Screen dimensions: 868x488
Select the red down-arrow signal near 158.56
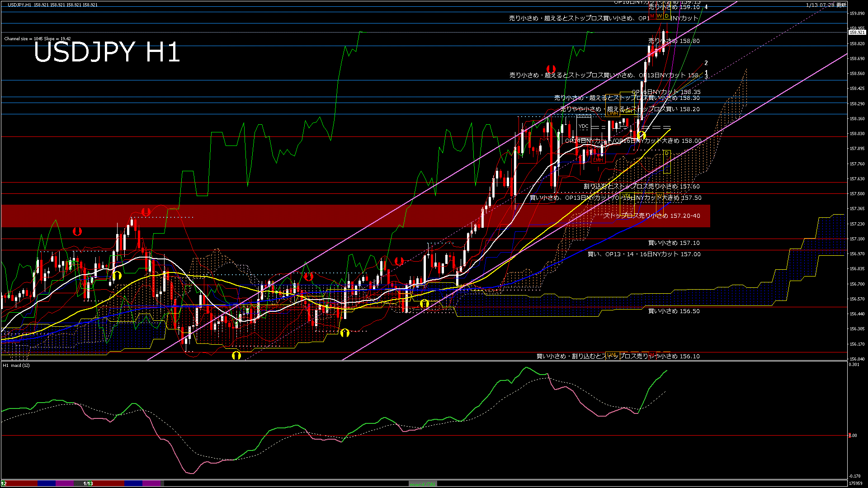pos(551,69)
